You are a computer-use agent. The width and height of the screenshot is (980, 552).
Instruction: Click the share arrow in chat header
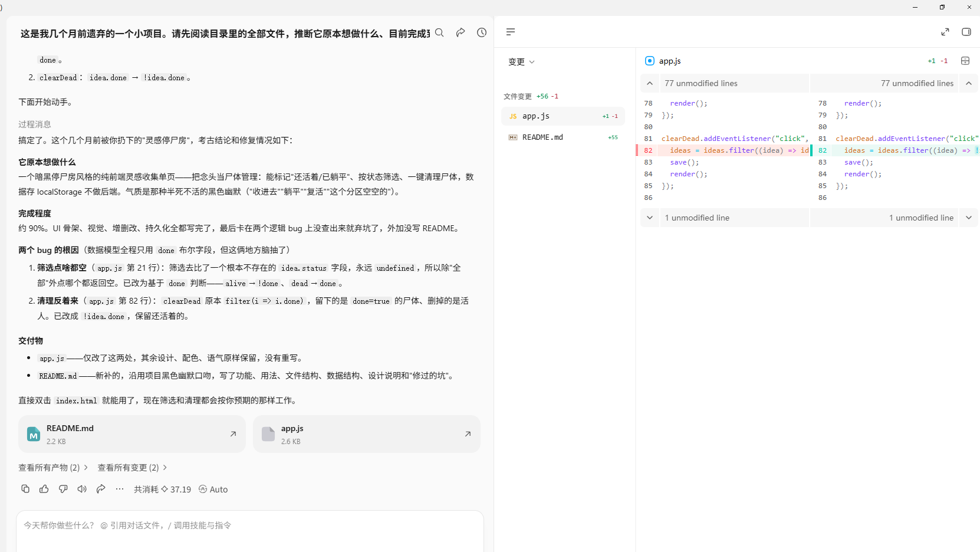pos(461,32)
